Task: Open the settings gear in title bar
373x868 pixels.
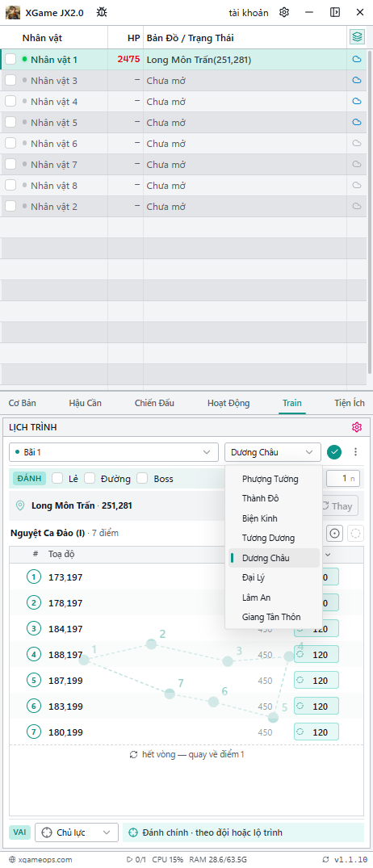Action: [284, 12]
